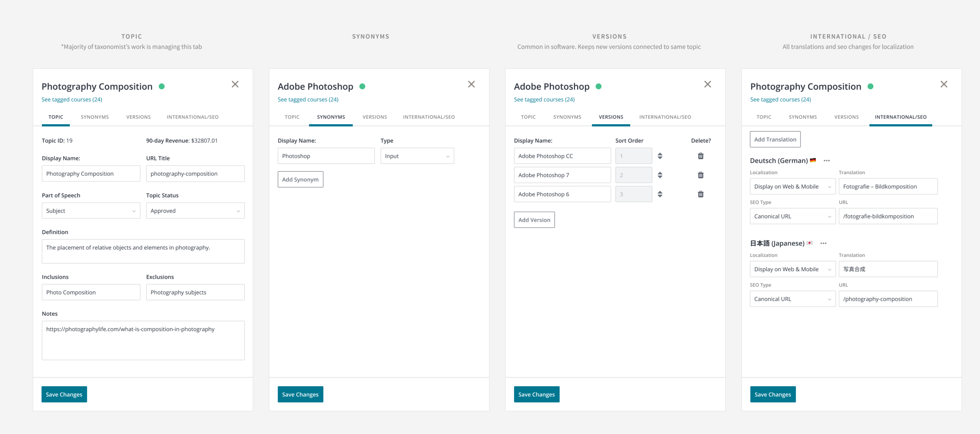
Task: Click into the Notes text area
Action: click(143, 341)
